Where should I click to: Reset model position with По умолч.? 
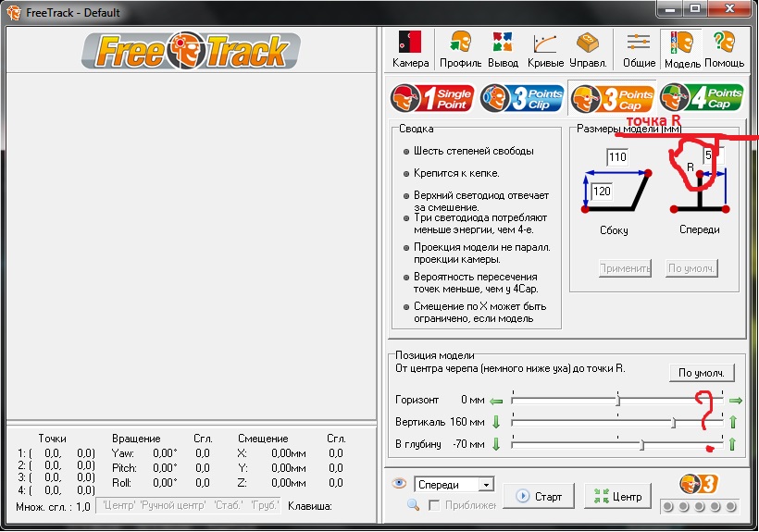[702, 373]
